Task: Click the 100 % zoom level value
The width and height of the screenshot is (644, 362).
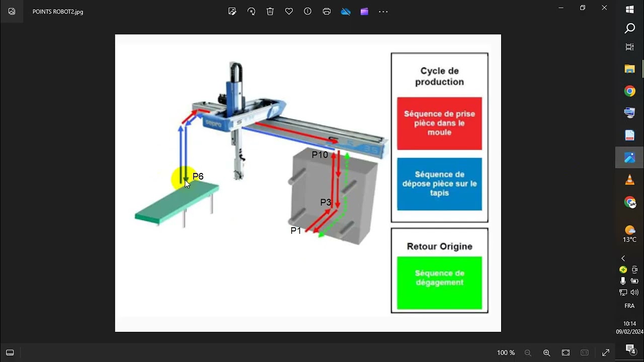Action: [x=506, y=353]
